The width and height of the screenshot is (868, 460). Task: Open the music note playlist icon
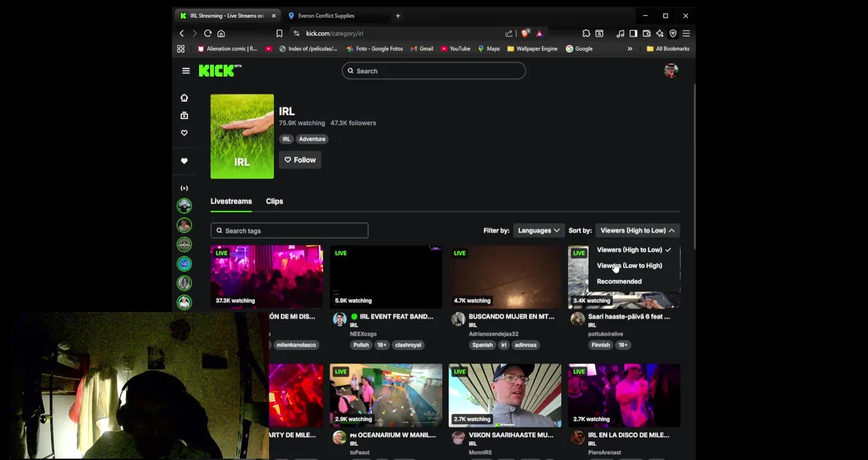point(620,33)
